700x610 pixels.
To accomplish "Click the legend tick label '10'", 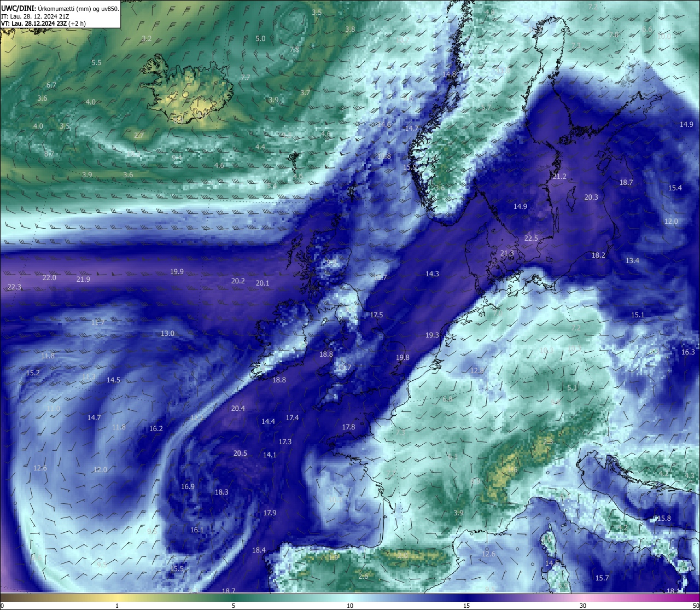I will pos(350,606).
